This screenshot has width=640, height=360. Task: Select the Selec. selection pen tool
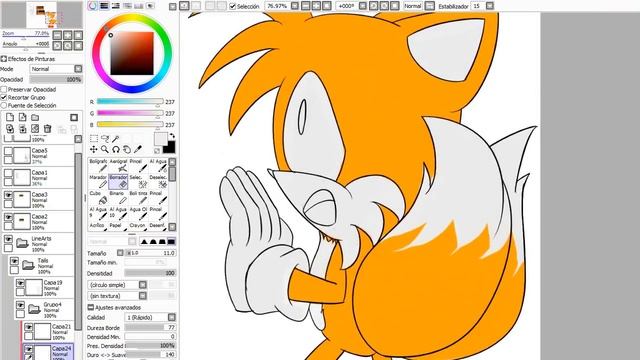[138, 181]
